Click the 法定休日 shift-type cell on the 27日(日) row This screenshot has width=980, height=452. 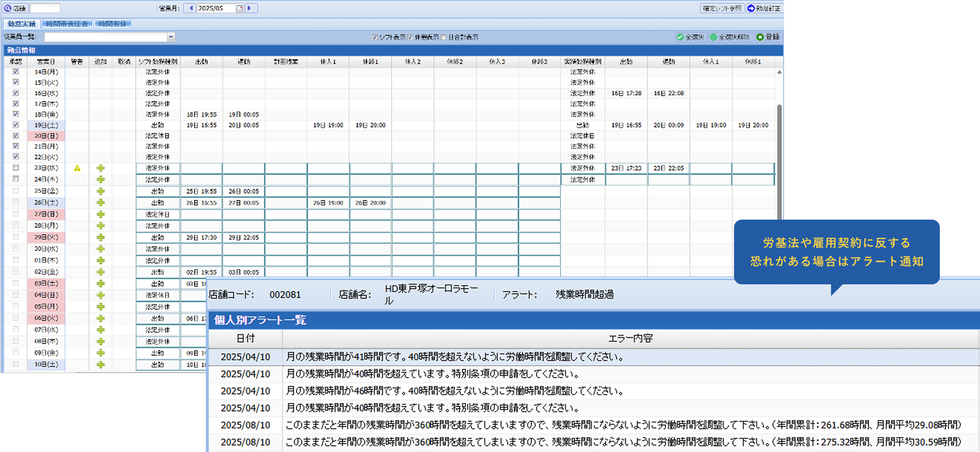tap(158, 214)
